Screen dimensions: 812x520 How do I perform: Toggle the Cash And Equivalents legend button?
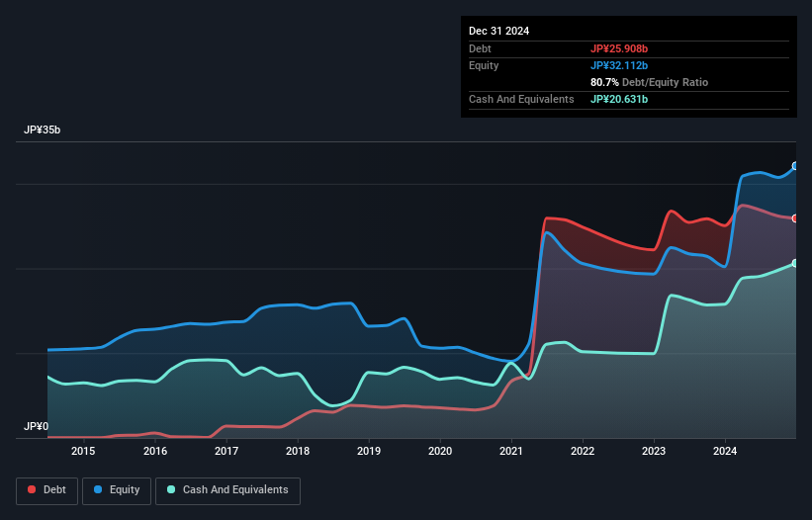(x=227, y=490)
